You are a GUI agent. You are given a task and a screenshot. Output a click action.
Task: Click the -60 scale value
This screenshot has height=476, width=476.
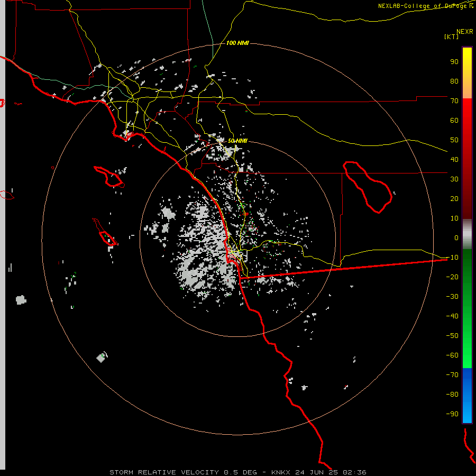452,355
